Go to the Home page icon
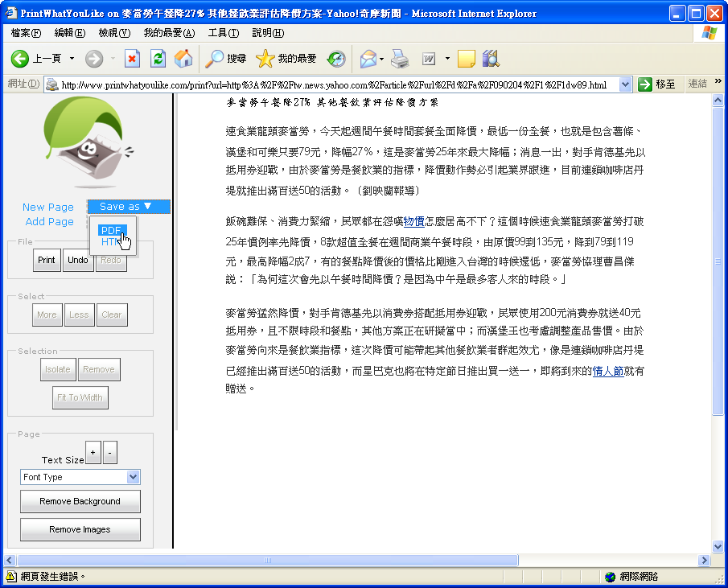Viewport: 728px width, 588px height. [x=183, y=59]
